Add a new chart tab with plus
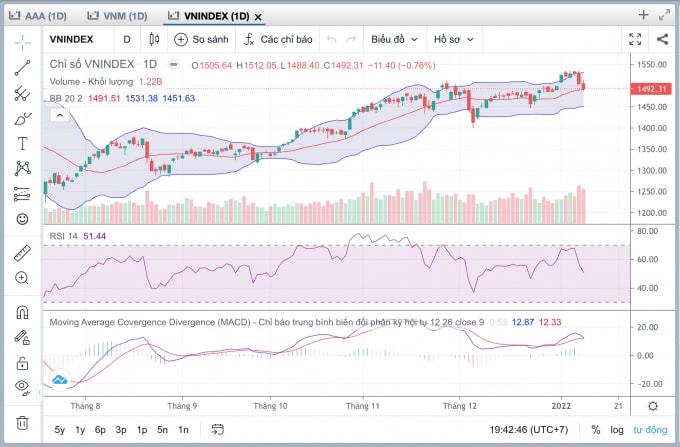 [x=643, y=15]
